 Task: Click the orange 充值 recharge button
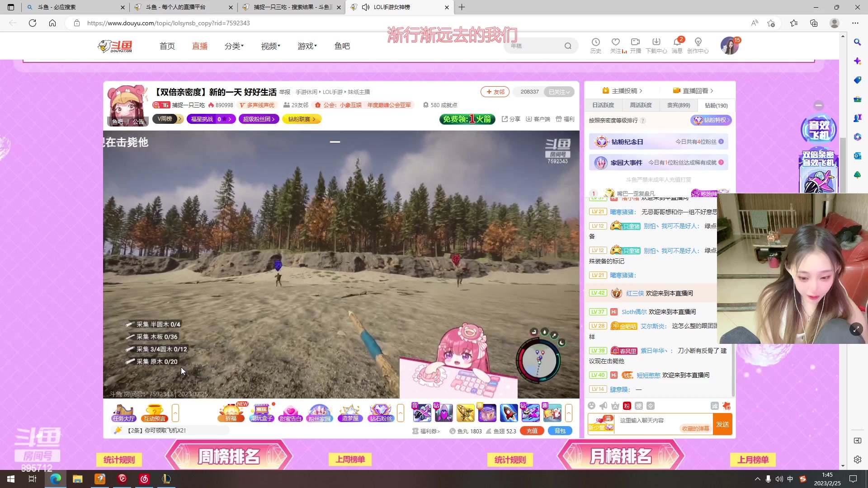pyautogui.click(x=532, y=431)
